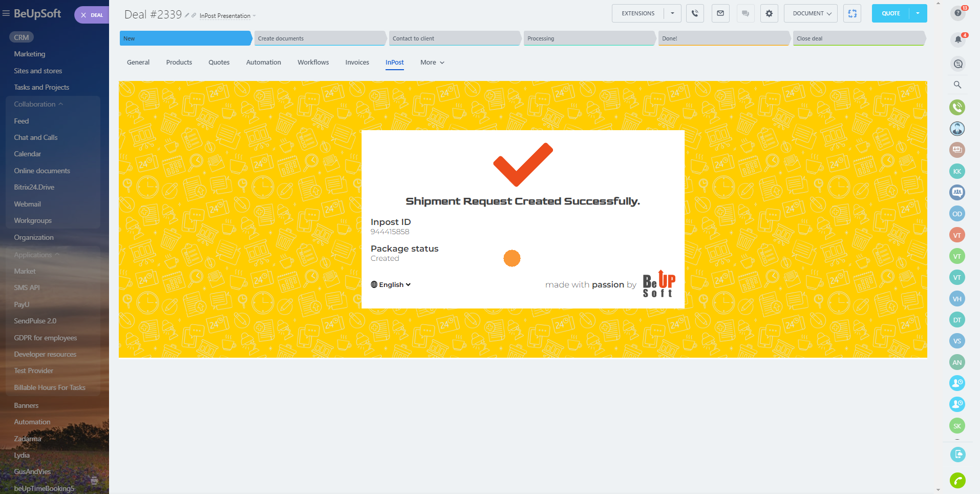Open notifications via the bell icon

[957, 39]
